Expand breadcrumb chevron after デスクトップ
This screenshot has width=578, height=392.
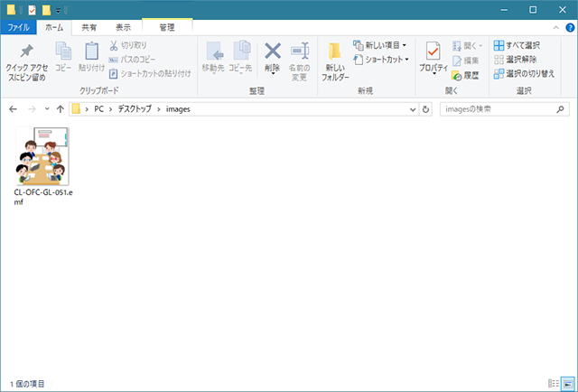159,109
